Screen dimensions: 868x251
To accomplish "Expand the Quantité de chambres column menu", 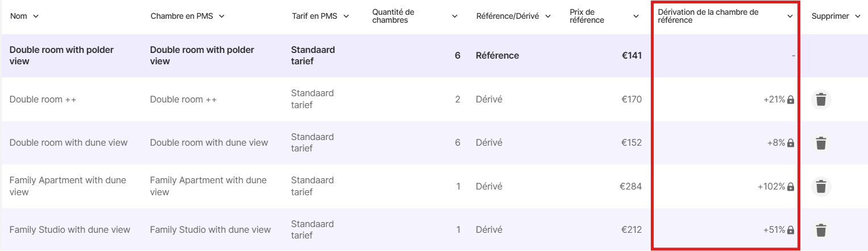I will click(x=455, y=17).
